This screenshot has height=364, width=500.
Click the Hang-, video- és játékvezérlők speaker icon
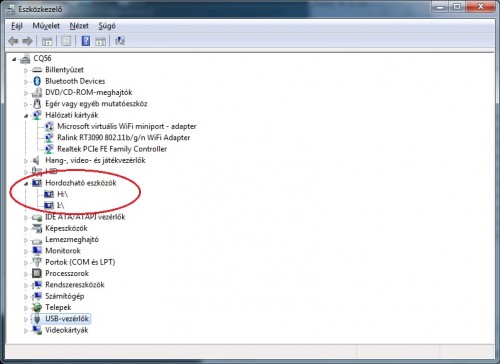(x=36, y=160)
